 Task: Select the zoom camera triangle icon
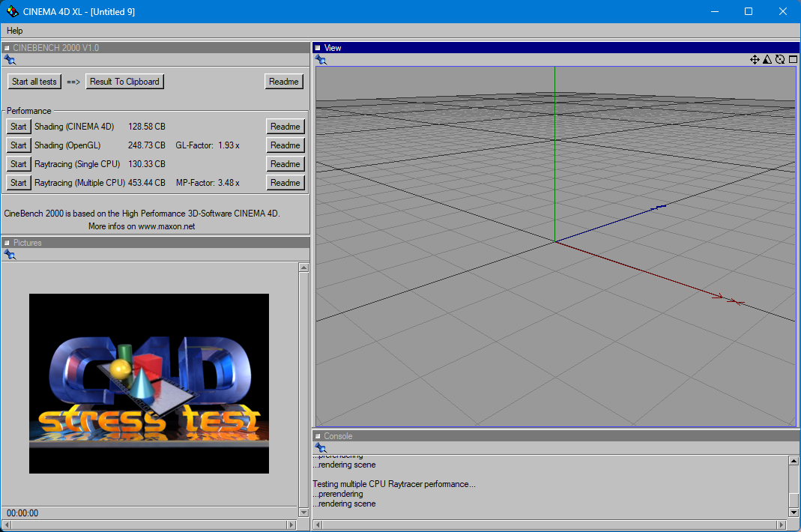[767, 60]
